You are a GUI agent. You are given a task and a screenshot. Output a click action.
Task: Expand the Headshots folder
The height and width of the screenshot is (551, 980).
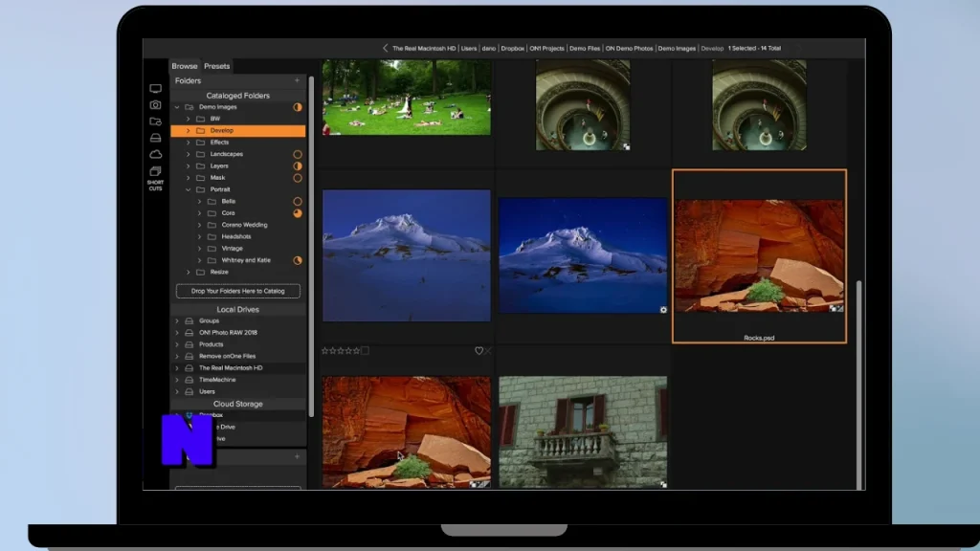coord(199,237)
